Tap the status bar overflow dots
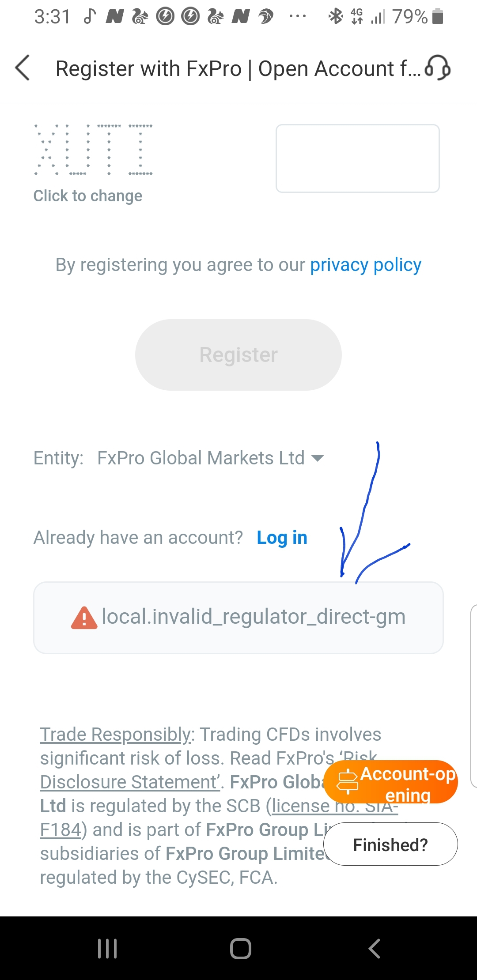Screen dimensions: 477x980 pyautogui.click(x=297, y=17)
